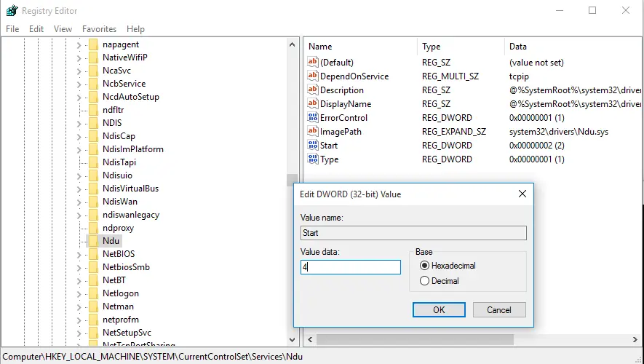Select the NdisCap folder icon
The height and width of the screenshot is (364, 644).
click(x=94, y=136)
